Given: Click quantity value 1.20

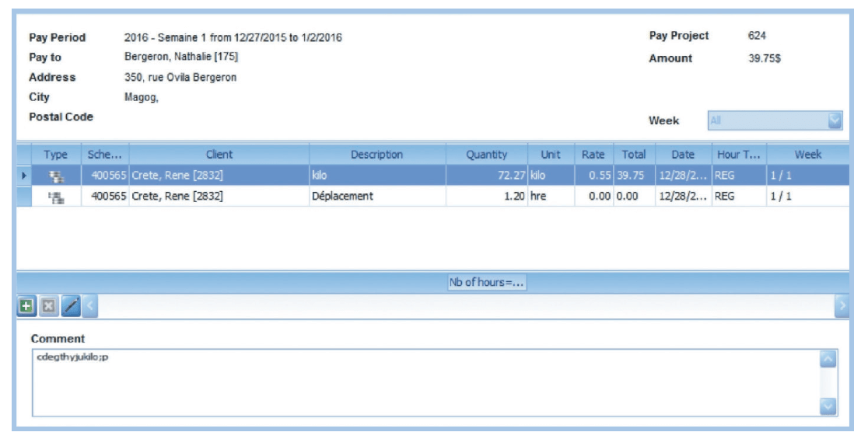Looking at the screenshot, I should click(x=514, y=196).
